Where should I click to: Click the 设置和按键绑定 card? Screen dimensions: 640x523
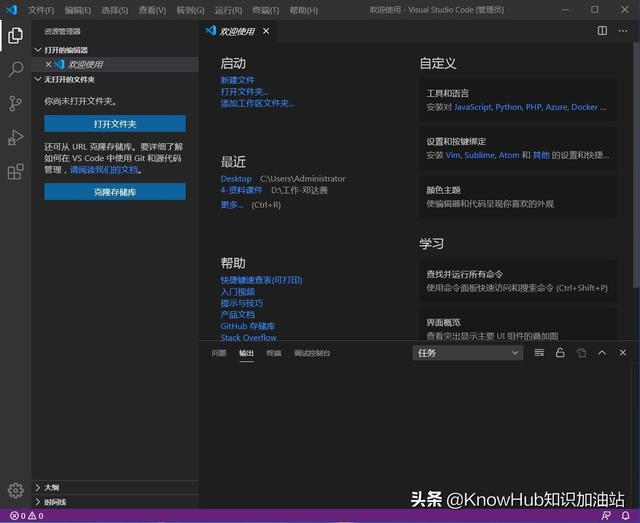(518, 148)
